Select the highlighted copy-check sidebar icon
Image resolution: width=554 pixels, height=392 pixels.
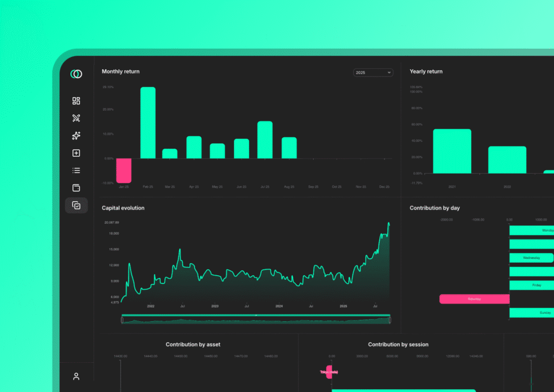[76, 205]
